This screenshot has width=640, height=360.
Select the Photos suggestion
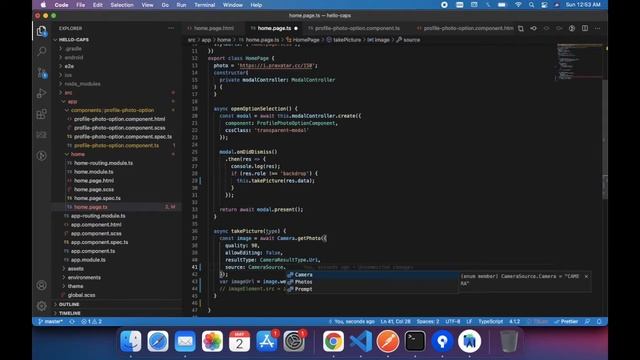point(371,282)
